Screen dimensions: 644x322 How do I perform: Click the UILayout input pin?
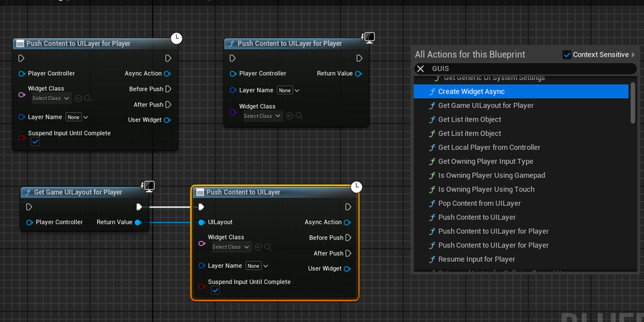(201, 223)
